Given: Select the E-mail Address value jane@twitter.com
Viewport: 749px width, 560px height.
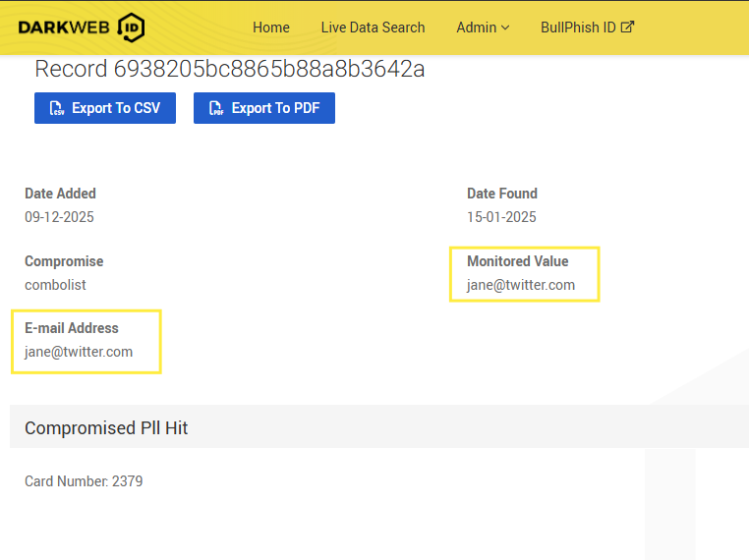Looking at the screenshot, I should [79, 352].
